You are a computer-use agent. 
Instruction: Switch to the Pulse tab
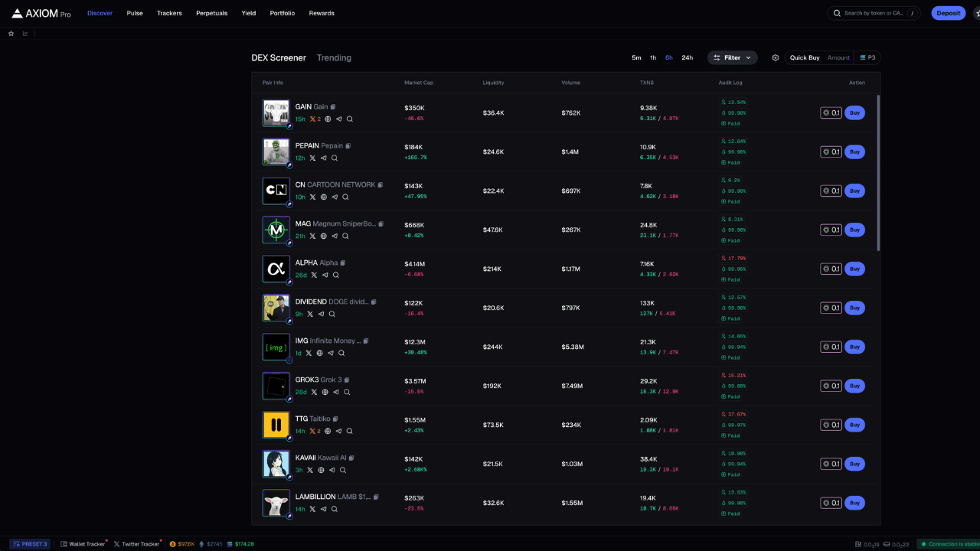pyautogui.click(x=135, y=13)
